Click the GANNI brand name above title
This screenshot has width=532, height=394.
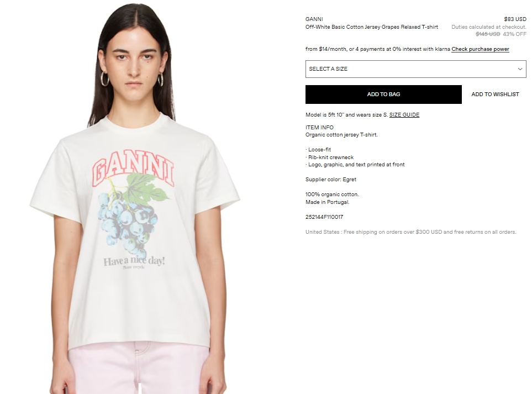314,19
